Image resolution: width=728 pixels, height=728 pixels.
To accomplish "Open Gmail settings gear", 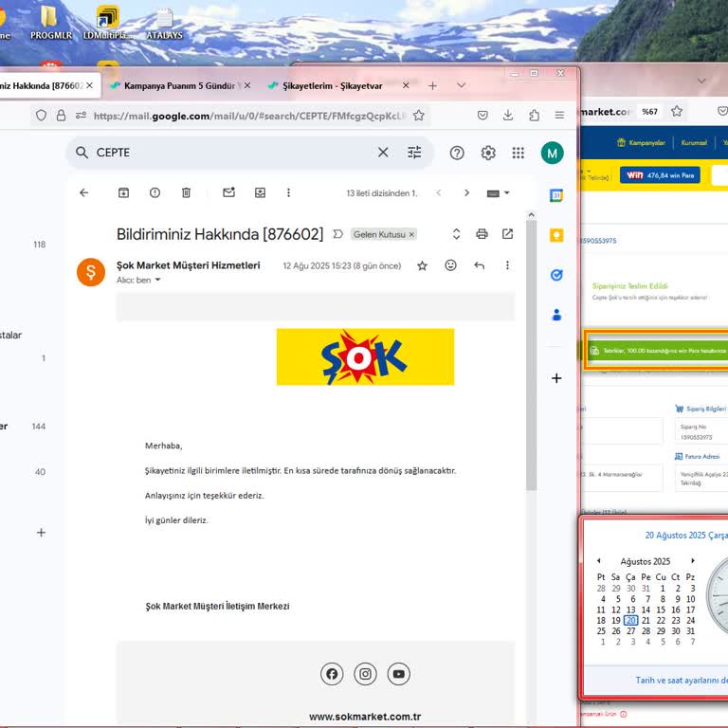I will [488, 153].
